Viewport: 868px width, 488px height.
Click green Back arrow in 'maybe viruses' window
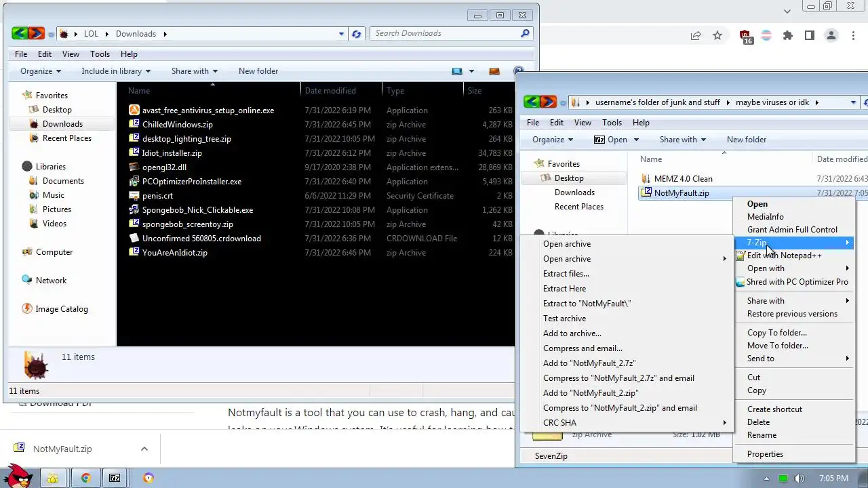click(x=532, y=102)
